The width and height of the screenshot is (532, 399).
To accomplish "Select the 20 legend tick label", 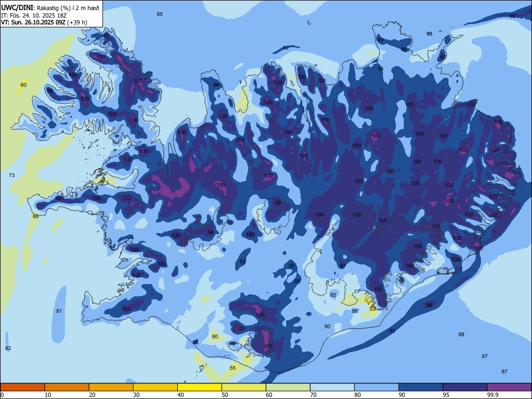I will click(x=92, y=395).
